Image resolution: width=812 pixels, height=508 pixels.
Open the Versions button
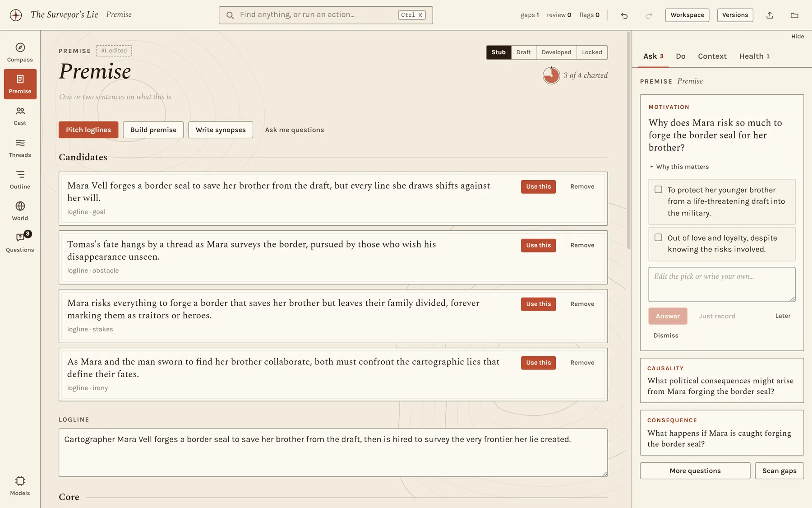pyautogui.click(x=735, y=15)
